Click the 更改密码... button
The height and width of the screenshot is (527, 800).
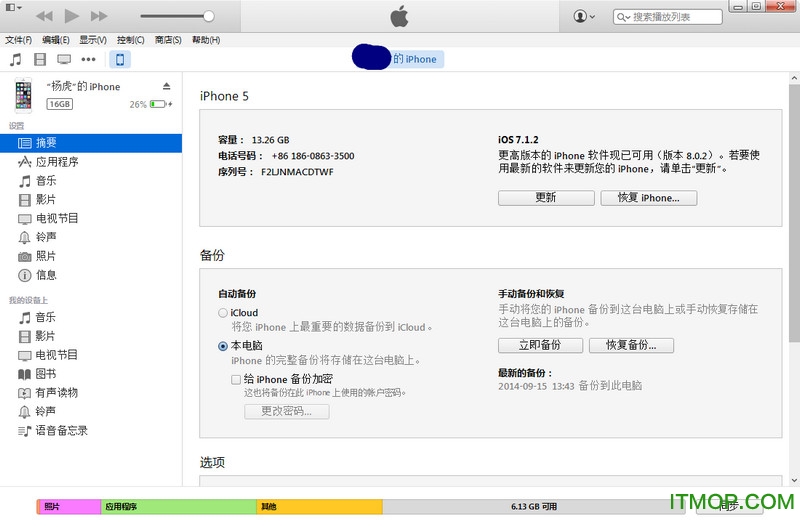coord(287,411)
